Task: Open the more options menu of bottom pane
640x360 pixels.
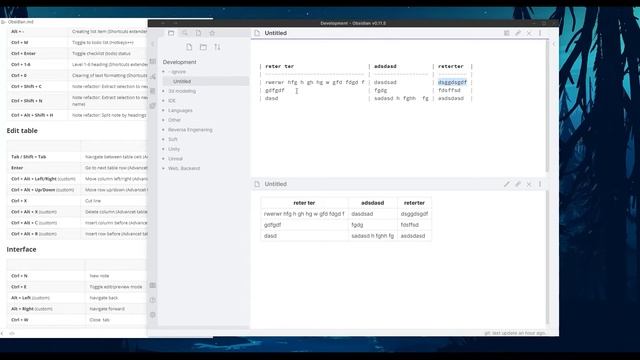Action: [x=540, y=184]
